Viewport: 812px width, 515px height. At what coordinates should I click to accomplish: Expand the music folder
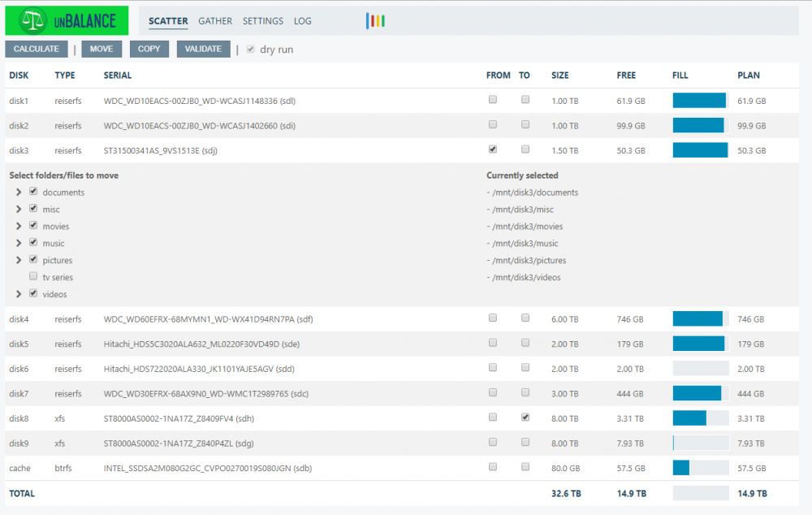point(19,243)
